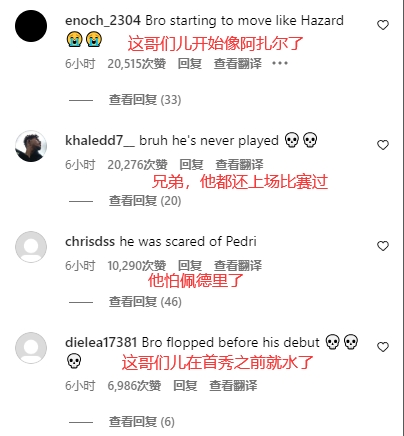
Task: Tap heart icon on chrisdss's comment
Action: [383, 246]
